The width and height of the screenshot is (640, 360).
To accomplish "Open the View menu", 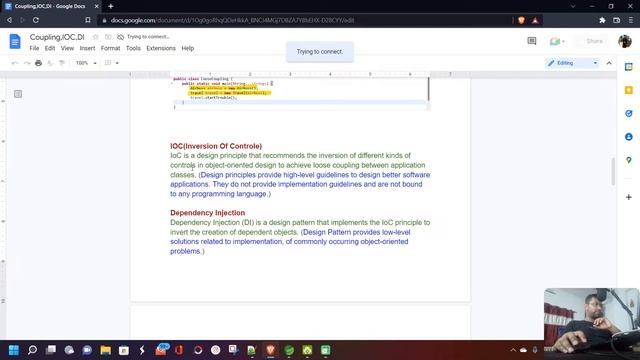I will click(x=67, y=48).
